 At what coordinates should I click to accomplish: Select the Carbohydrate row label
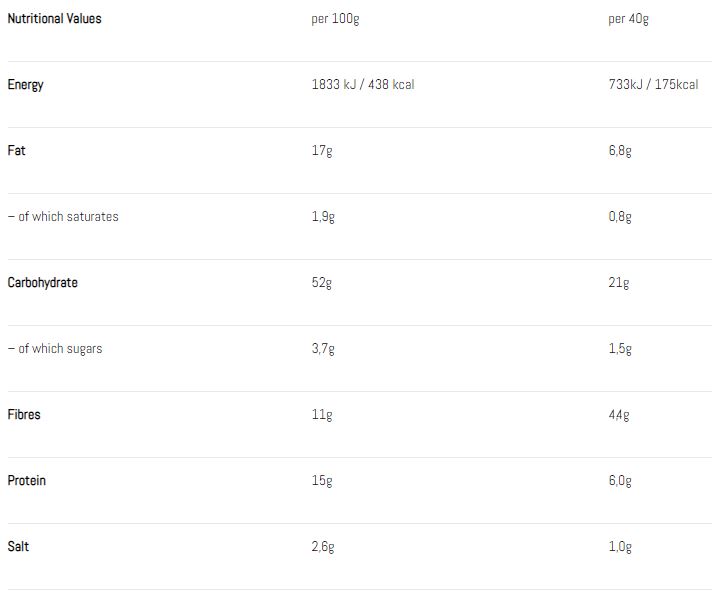pos(42,283)
